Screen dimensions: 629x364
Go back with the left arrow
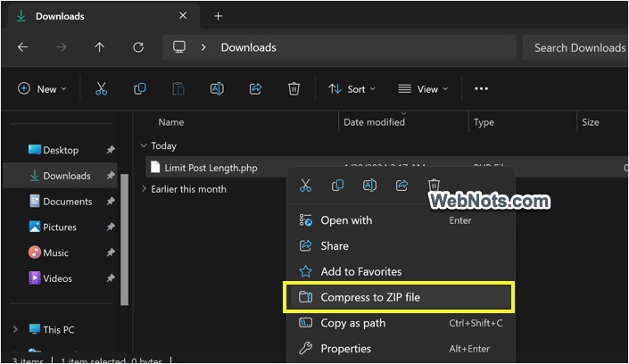23,47
